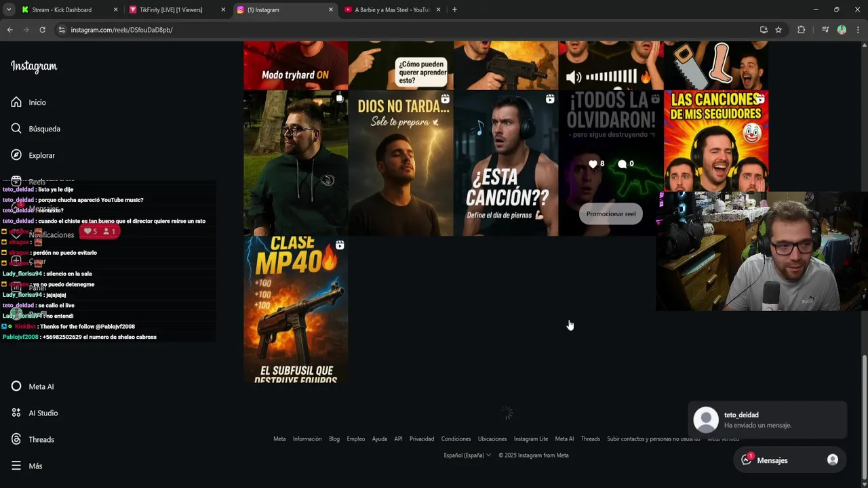Open the Meta AI circle icon
The image size is (868, 488).
(16, 386)
